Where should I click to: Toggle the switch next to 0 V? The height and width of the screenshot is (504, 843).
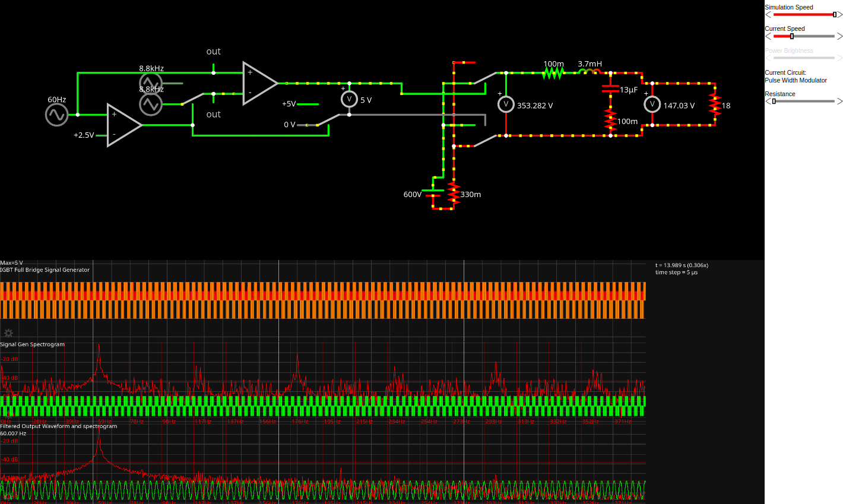328,120
